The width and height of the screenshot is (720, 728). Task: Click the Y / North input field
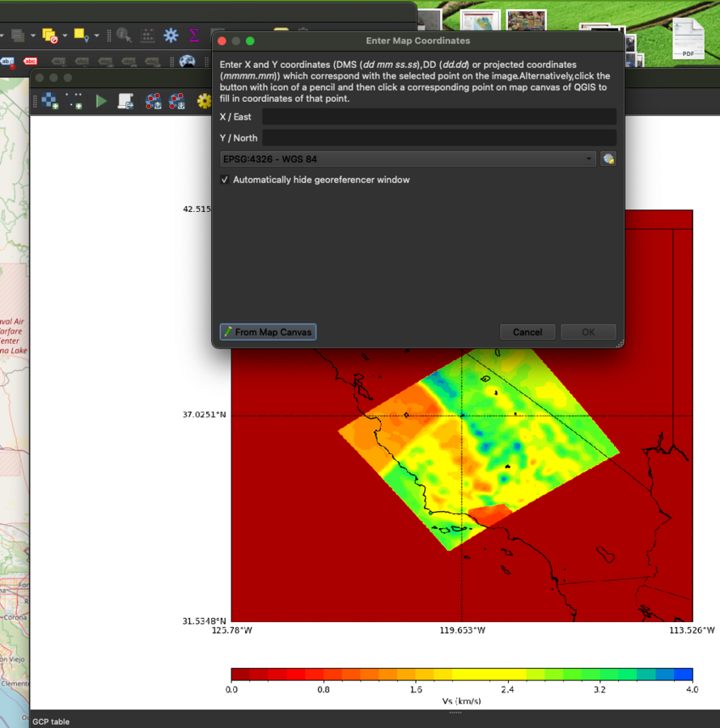pos(438,138)
